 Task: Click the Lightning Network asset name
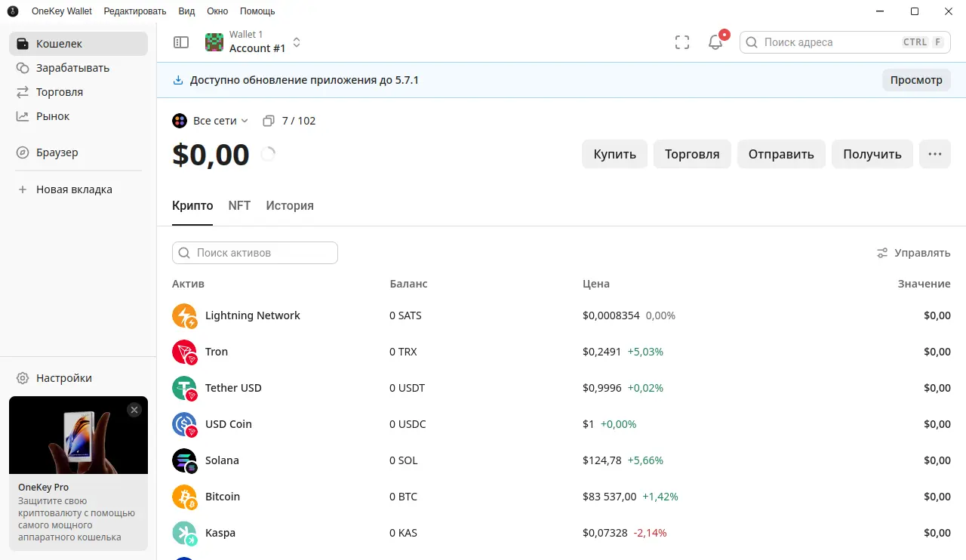pyautogui.click(x=253, y=315)
